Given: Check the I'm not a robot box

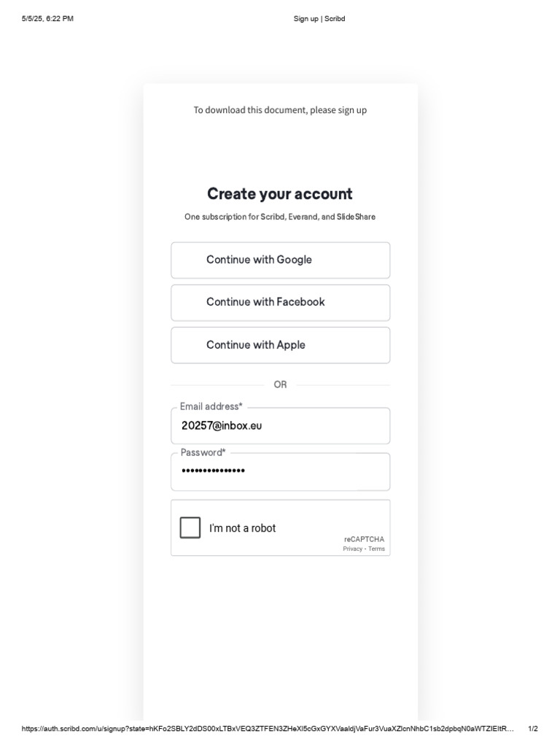Looking at the screenshot, I should (x=190, y=527).
